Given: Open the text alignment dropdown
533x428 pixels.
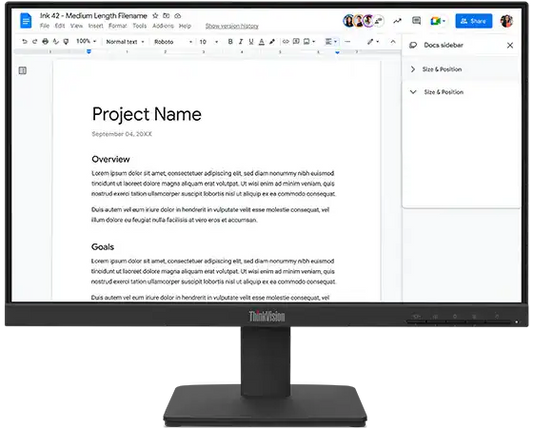Looking at the screenshot, I should point(331,41).
